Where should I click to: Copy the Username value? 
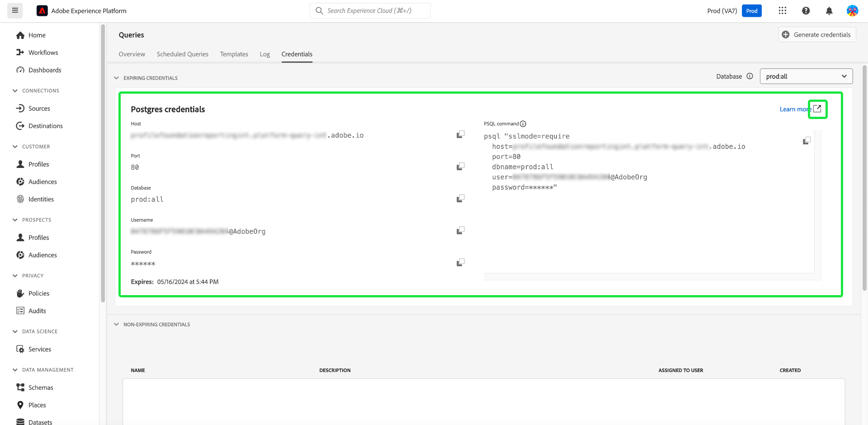[x=461, y=230]
